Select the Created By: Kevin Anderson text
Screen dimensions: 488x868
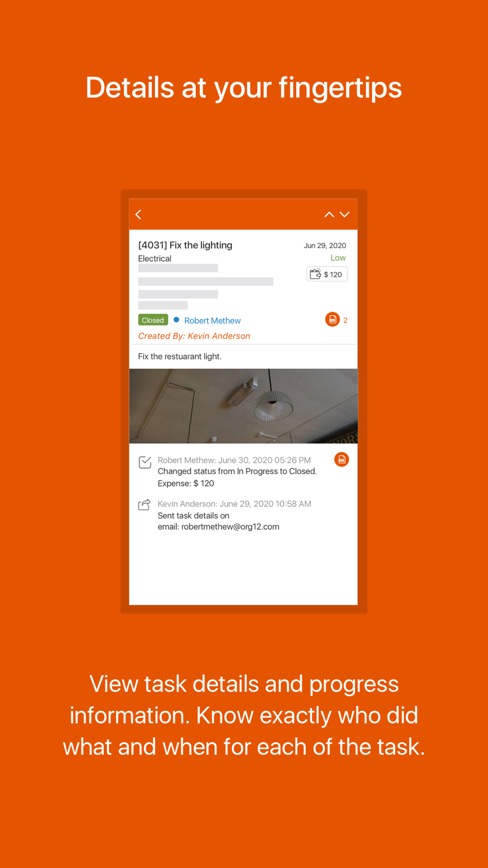(194, 336)
